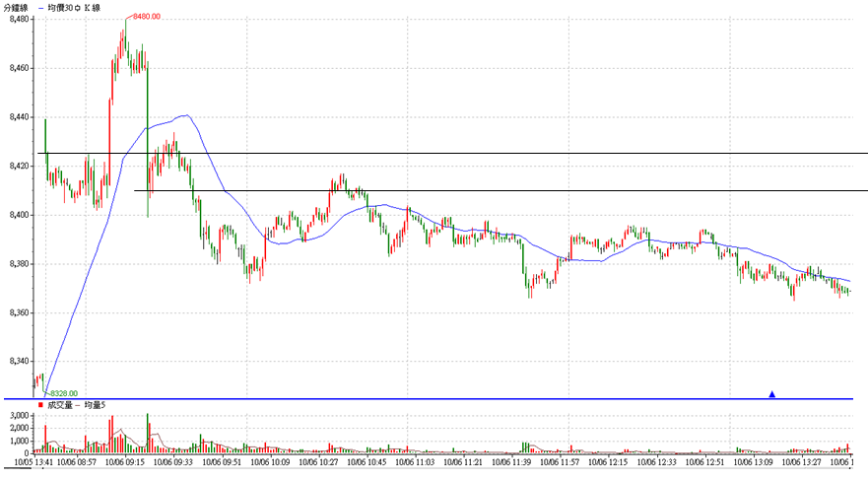Click the 10/06 12:51 time axis label
Screen dimensions: 868x479
click(704, 462)
